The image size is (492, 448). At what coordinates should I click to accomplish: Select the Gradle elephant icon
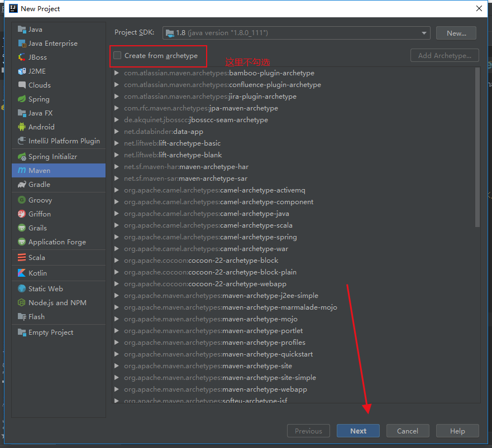coord(22,184)
